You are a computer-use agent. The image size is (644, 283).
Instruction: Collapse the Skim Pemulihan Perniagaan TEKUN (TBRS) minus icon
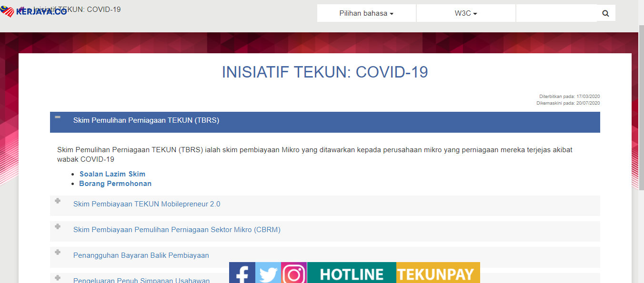click(x=58, y=117)
